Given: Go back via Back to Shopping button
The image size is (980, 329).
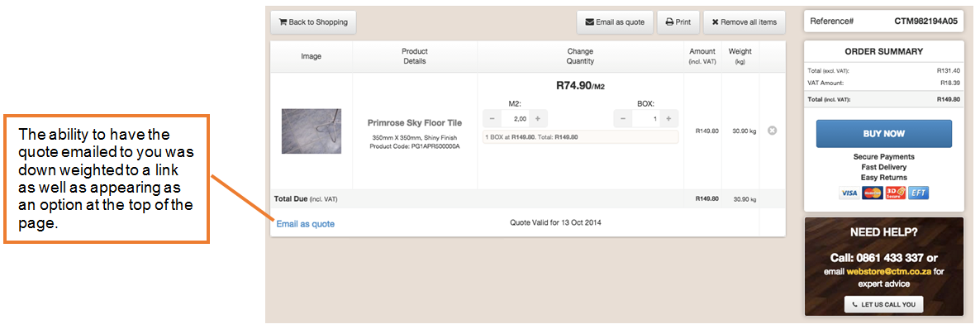Looking at the screenshot, I should click(x=313, y=21).
